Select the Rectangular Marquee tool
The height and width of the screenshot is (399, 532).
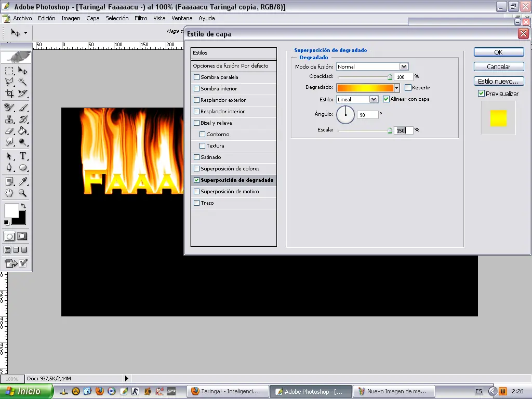click(x=9, y=71)
